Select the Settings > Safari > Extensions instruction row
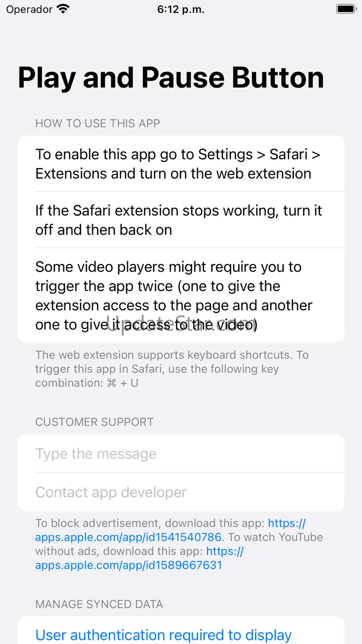 181,163
